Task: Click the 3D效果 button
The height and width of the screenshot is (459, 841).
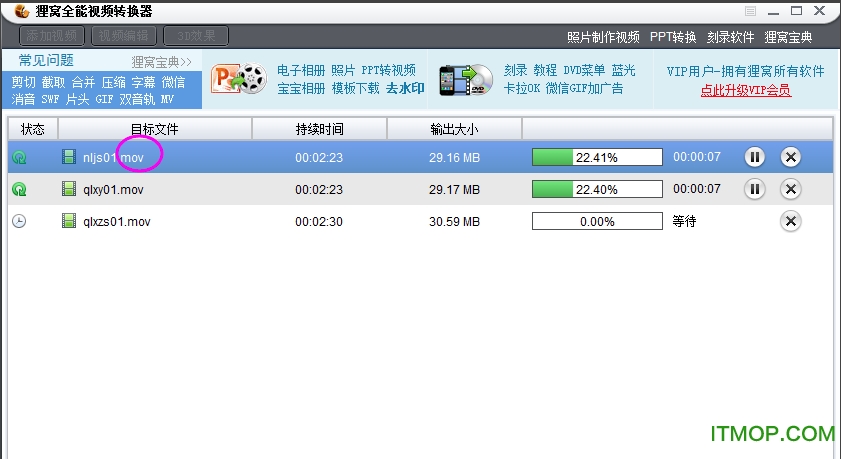Action: pyautogui.click(x=195, y=36)
